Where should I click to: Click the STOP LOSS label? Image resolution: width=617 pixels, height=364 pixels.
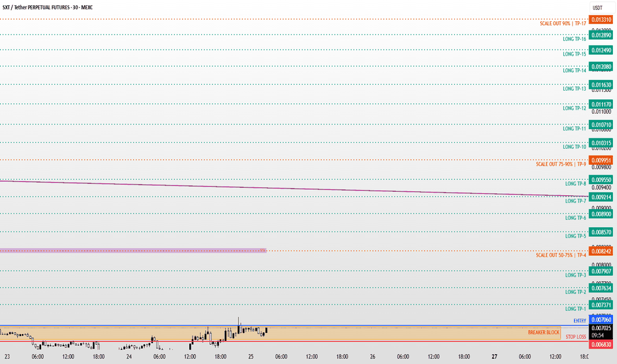(x=576, y=337)
